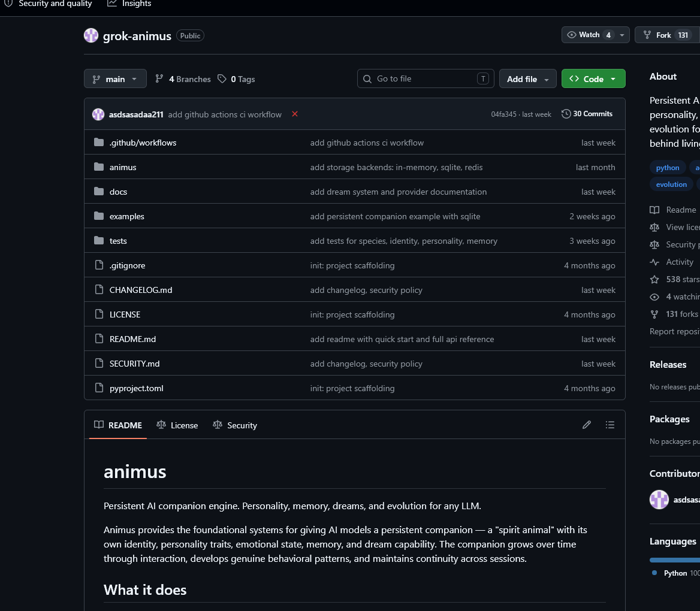The width and height of the screenshot is (700, 611).
Task: Click the book icon beside Readme in About
Action: click(654, 210)
